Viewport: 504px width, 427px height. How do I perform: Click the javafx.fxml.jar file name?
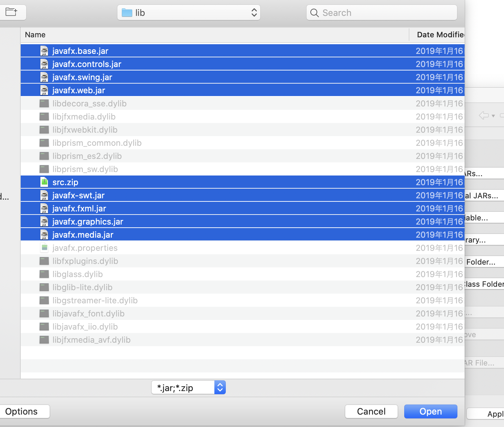pyautogui.click(x=79, y=208)
